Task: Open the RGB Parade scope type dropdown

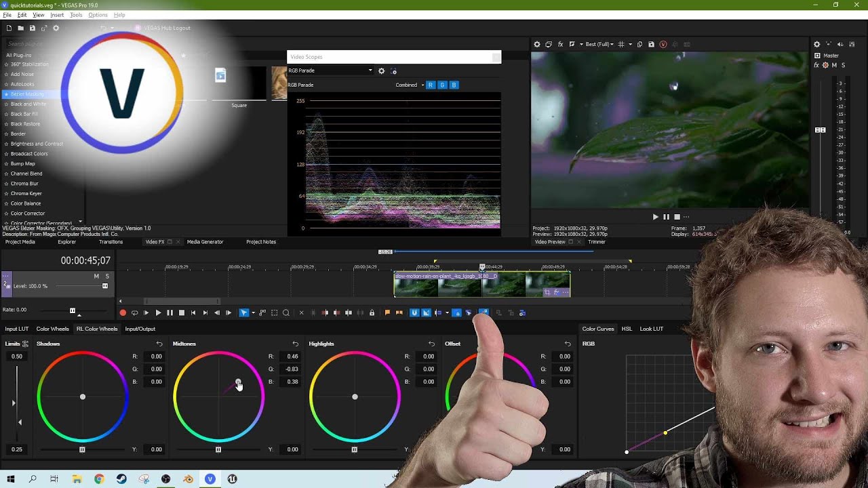Action: point(330,70)
